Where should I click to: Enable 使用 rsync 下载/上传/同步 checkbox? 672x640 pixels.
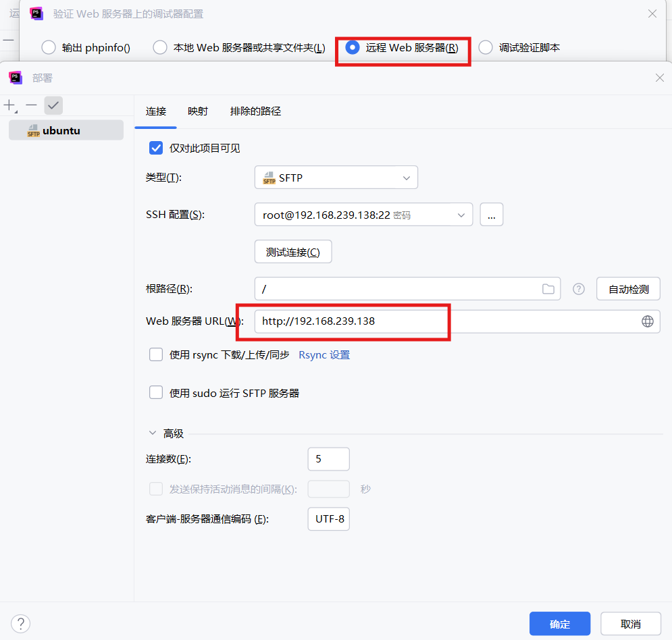coord(156,354)
